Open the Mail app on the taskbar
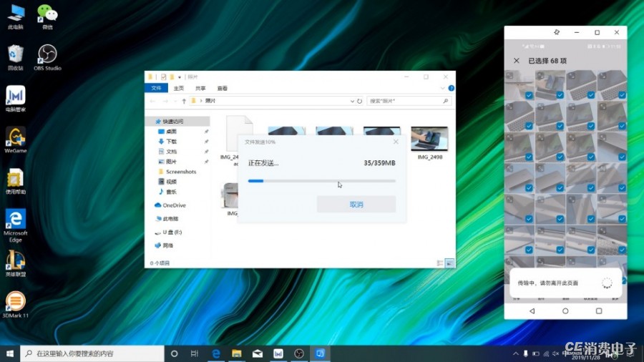The width and height of the screenshot is (644, 362). (258, 353)
